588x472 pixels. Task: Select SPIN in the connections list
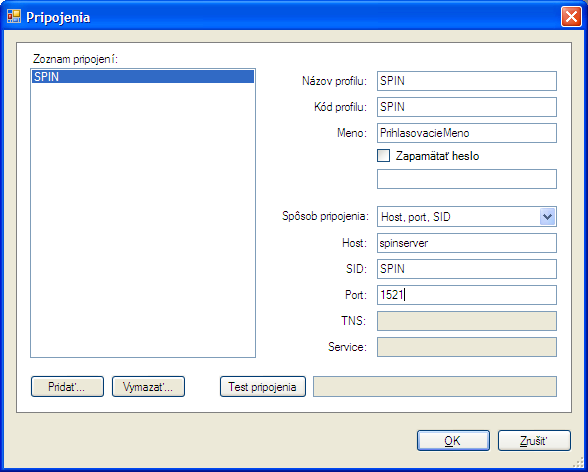(143, 76)
